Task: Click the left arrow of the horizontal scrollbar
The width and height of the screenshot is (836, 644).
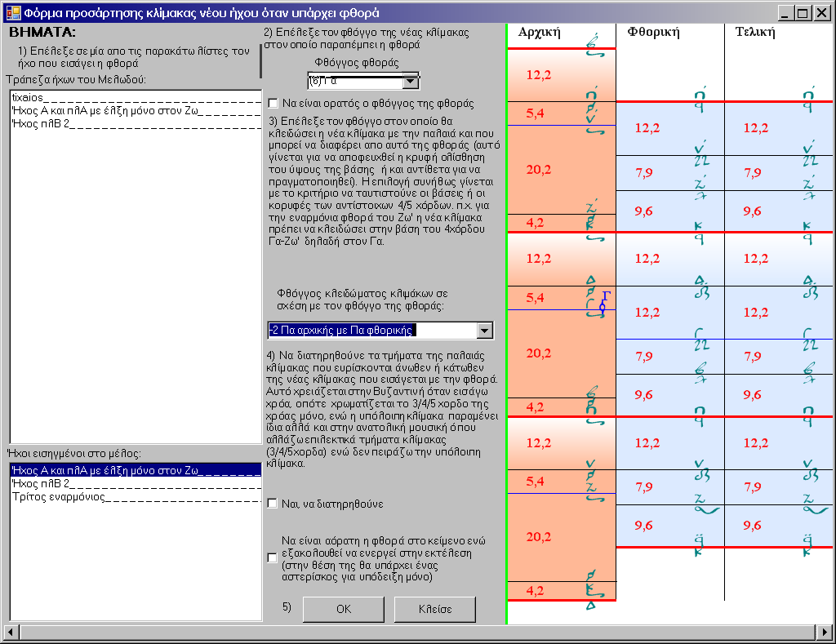Action: coord(11,633)
